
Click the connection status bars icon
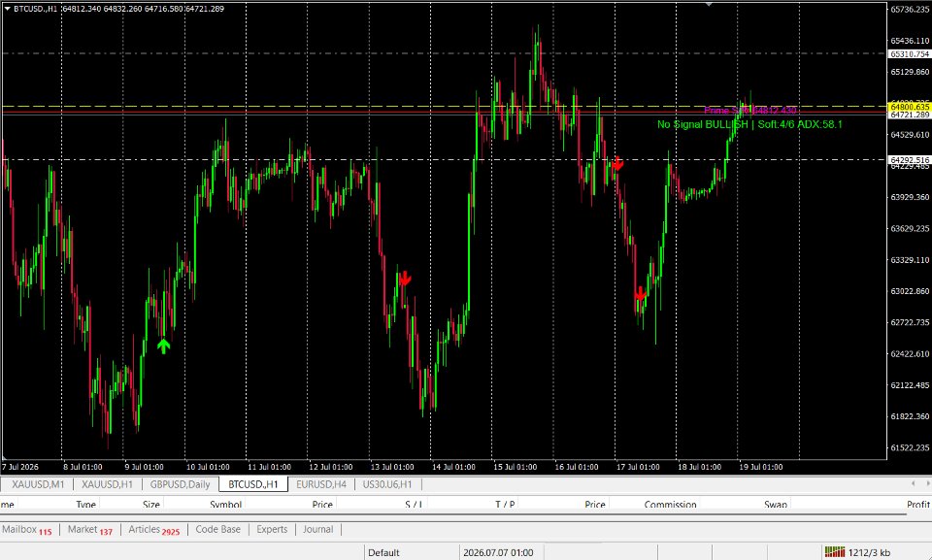[x=835, y=552]
